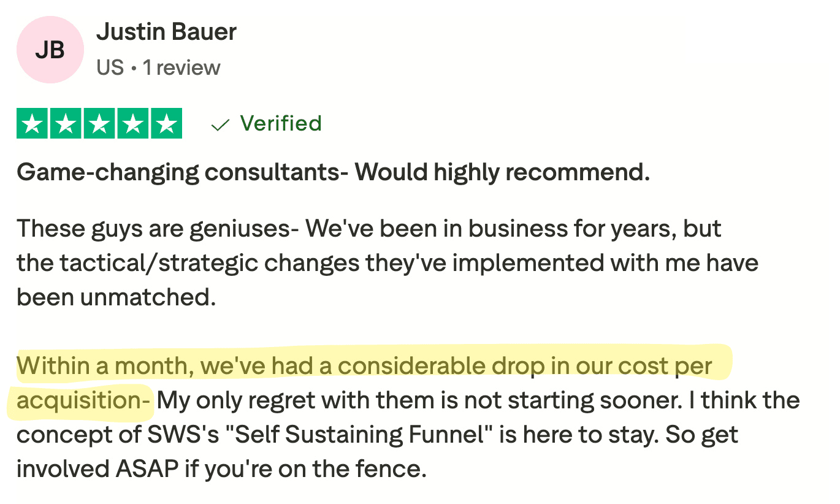
Task: Open Justin Bauer's reviewer profile name
Action: (166, 32)
